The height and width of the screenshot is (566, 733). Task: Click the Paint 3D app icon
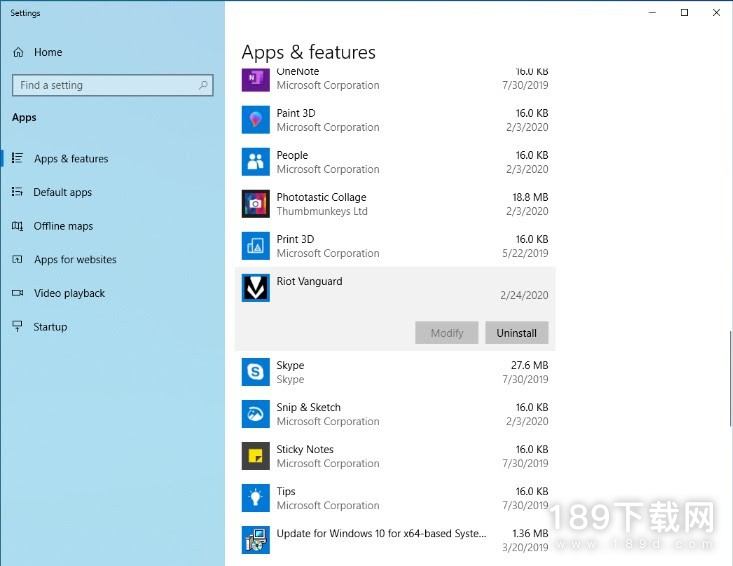[x=256, y=120]
